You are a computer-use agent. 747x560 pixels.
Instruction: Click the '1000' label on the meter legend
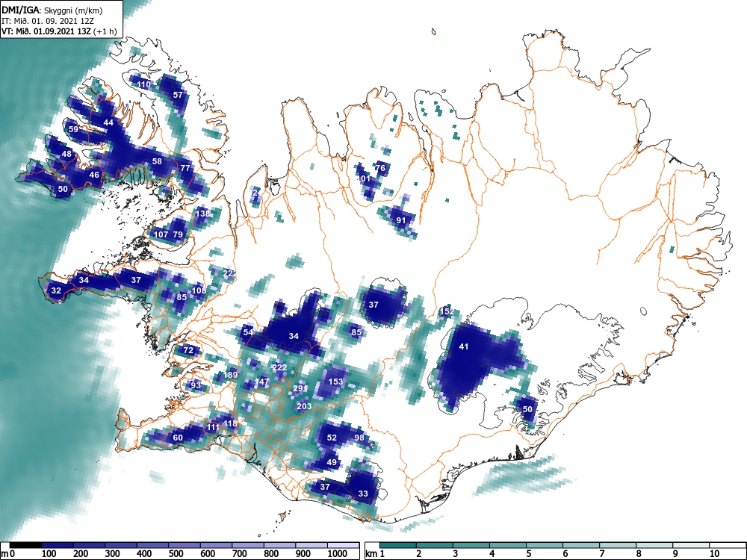click(338, 553)
